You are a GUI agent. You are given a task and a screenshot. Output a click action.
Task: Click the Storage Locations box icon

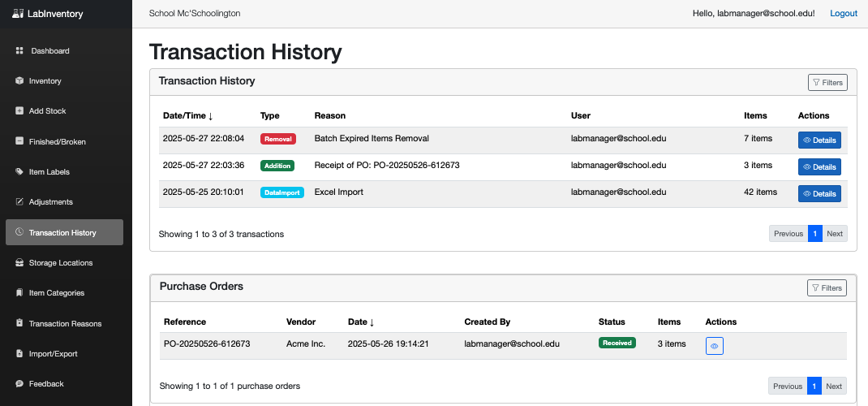[x=19, y=262]
